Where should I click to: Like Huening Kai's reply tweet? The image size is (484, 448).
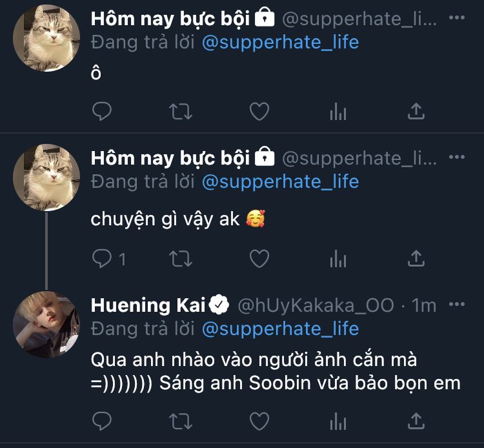click(x=259, y=422)
